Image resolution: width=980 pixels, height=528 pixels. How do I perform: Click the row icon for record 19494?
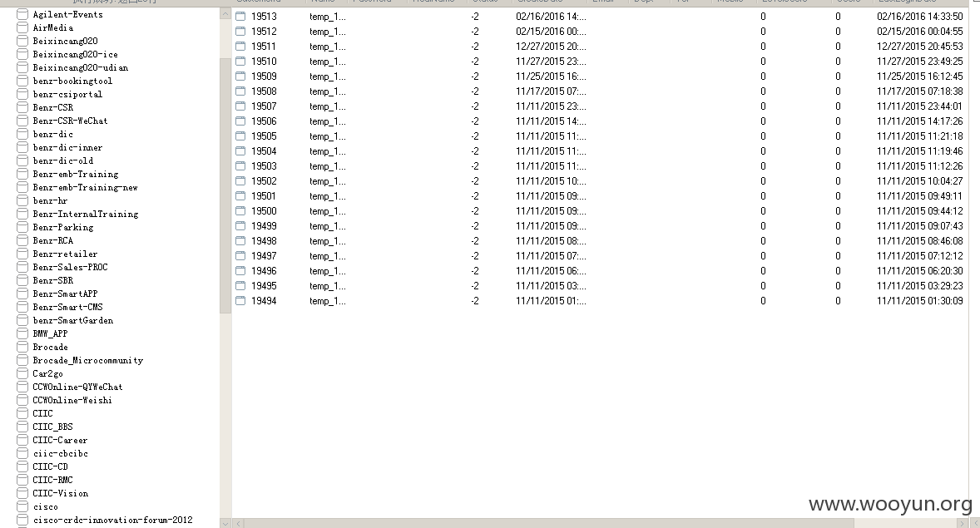(x=240, y=301)
